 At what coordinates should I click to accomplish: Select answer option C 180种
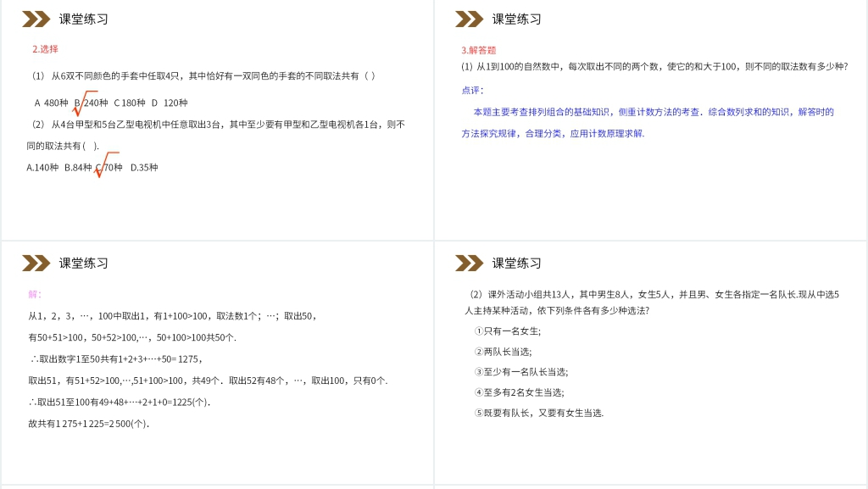130,103
